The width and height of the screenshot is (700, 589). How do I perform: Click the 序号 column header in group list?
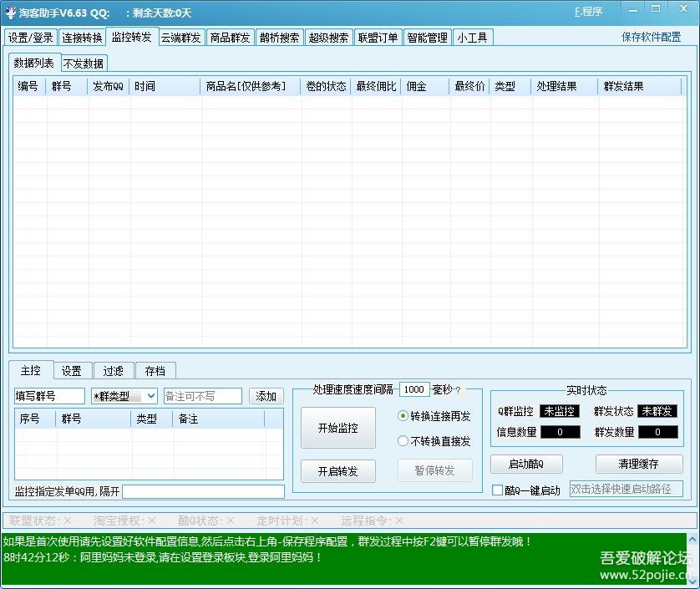35,419
